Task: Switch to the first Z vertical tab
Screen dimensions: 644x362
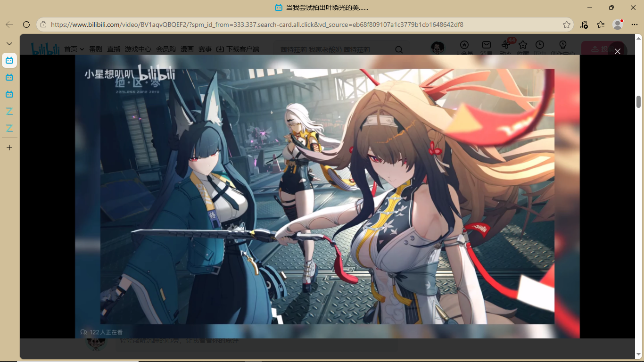Action: click(x=9, y=111)
